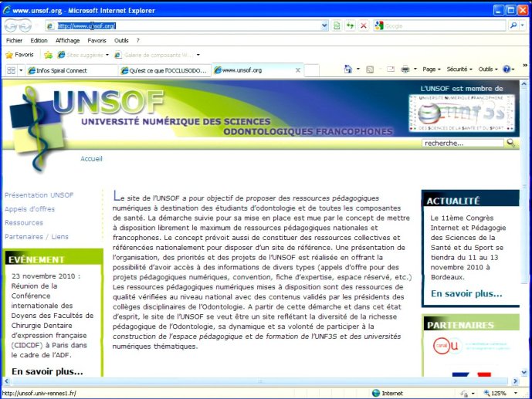The height and width of the screenshot is (399, 532).
Task: Open the Favoris star button
Action: (x=19, y=55)
